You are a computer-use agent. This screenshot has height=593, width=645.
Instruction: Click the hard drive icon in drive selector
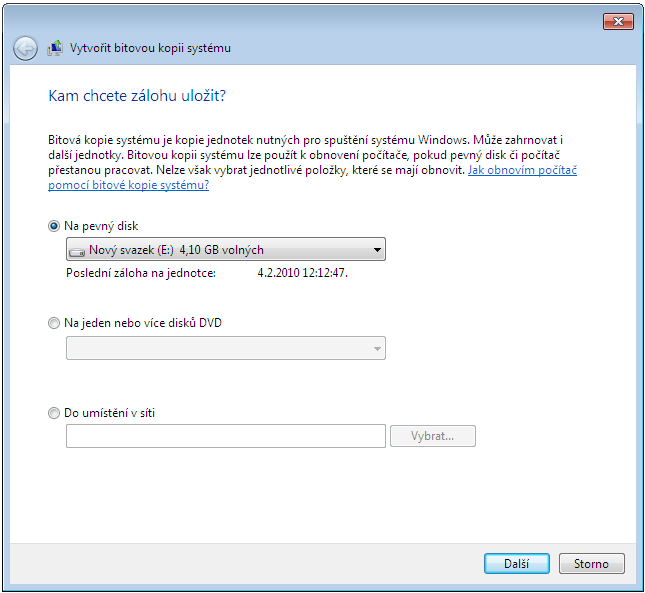[x=77, y=251]
